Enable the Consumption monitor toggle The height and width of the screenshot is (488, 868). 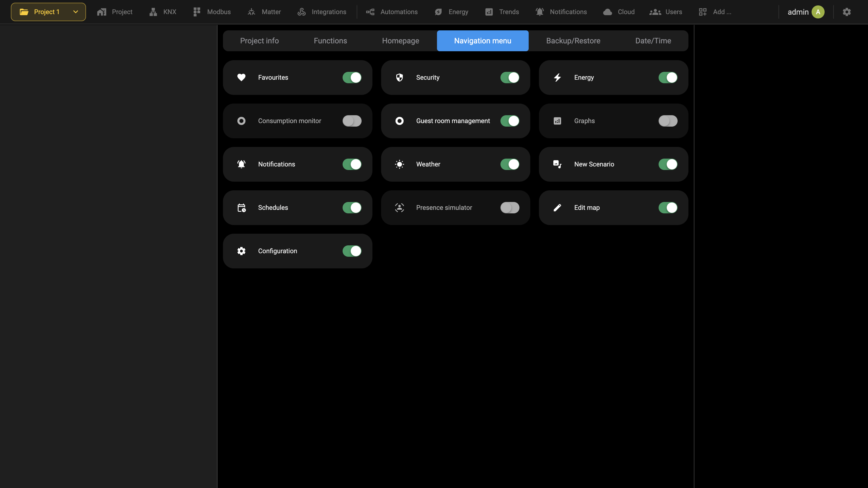click(352, 121)
